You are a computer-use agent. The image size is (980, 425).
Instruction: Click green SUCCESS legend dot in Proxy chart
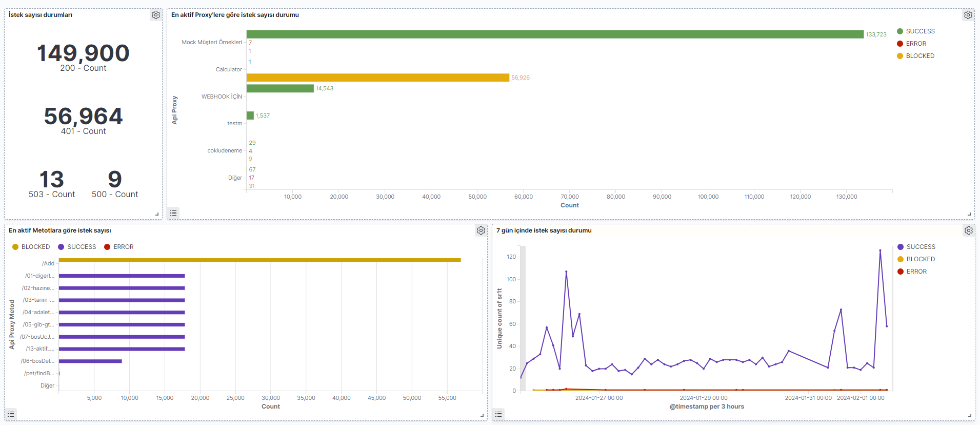click(x=900, y=31)
